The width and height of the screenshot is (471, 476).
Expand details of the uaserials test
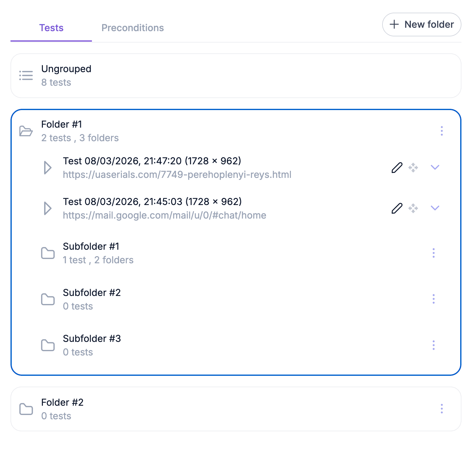[435, 167]
